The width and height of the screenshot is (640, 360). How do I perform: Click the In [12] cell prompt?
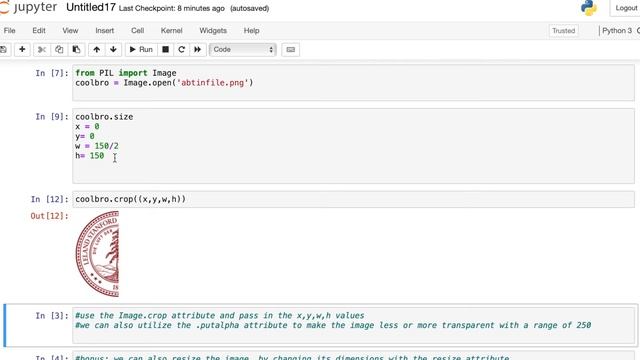[49, 199]
